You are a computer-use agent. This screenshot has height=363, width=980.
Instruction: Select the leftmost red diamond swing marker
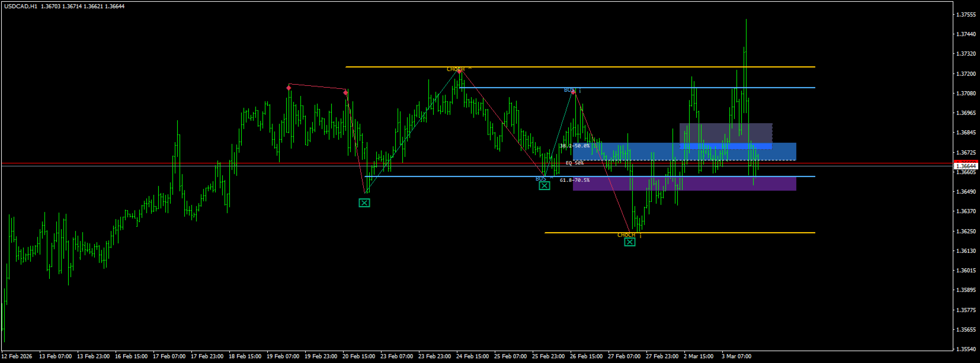(x=289, y=88)
